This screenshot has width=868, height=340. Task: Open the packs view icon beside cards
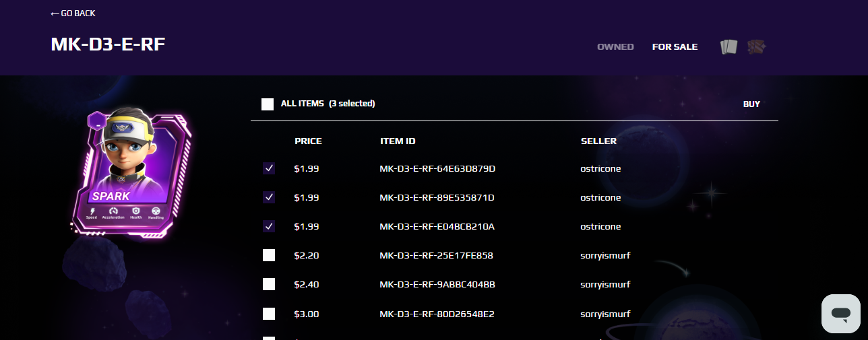click(757, 47)
